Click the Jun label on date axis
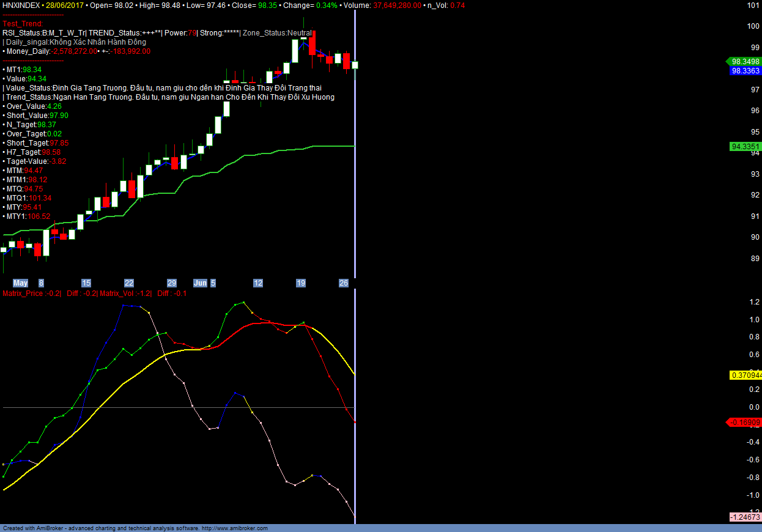Viewport: 762px width, 532px height. 200,283
